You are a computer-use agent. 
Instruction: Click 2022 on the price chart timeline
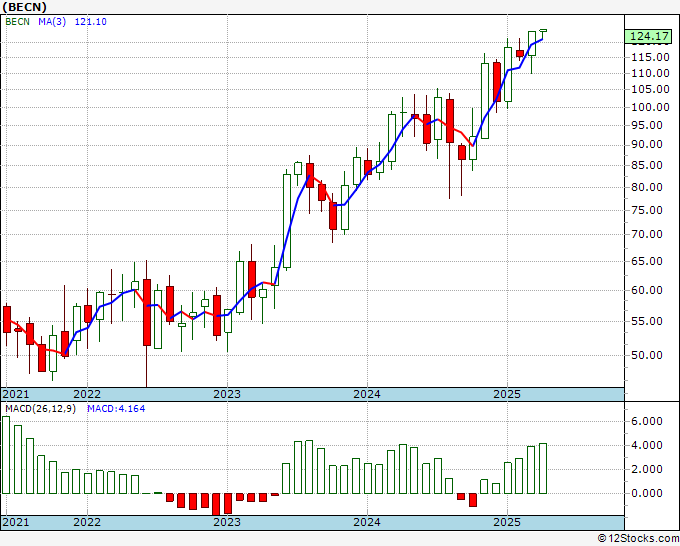[87, 394]
